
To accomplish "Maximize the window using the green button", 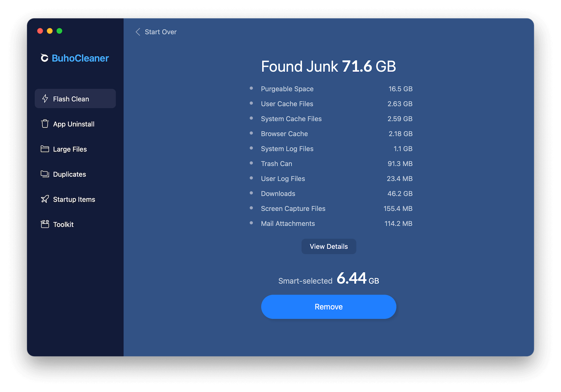I will pyautogui.click(x=60, y=31).
